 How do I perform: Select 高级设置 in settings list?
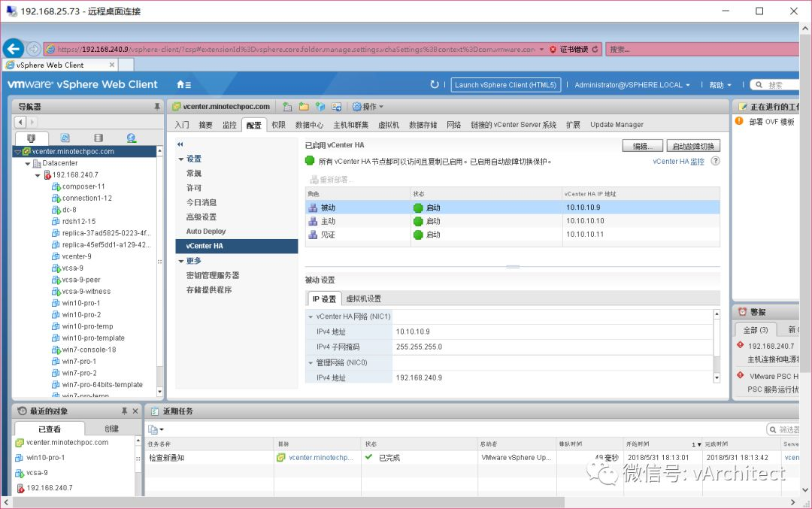[x=201, y=217]
